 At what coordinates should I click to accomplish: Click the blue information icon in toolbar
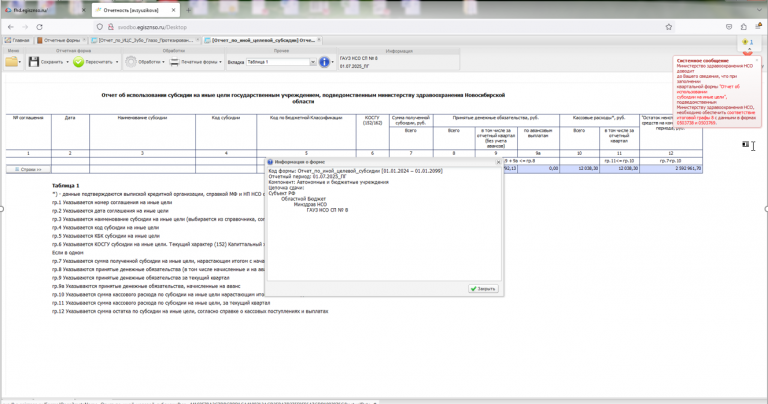324,62
